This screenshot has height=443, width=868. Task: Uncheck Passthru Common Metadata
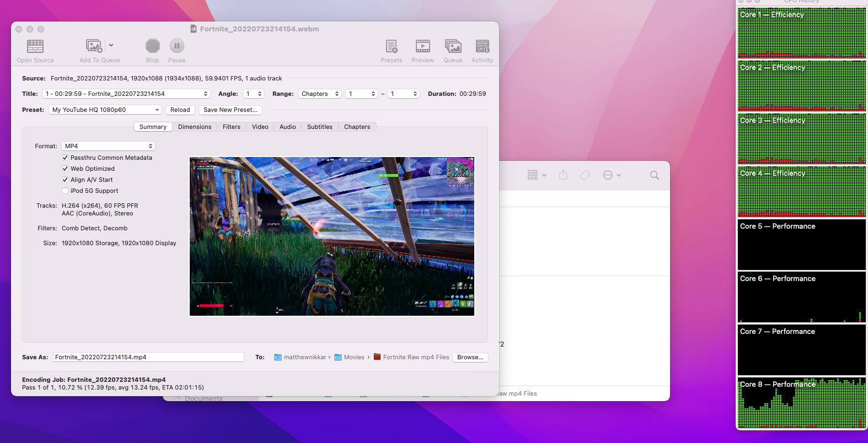tap(65, 158)
